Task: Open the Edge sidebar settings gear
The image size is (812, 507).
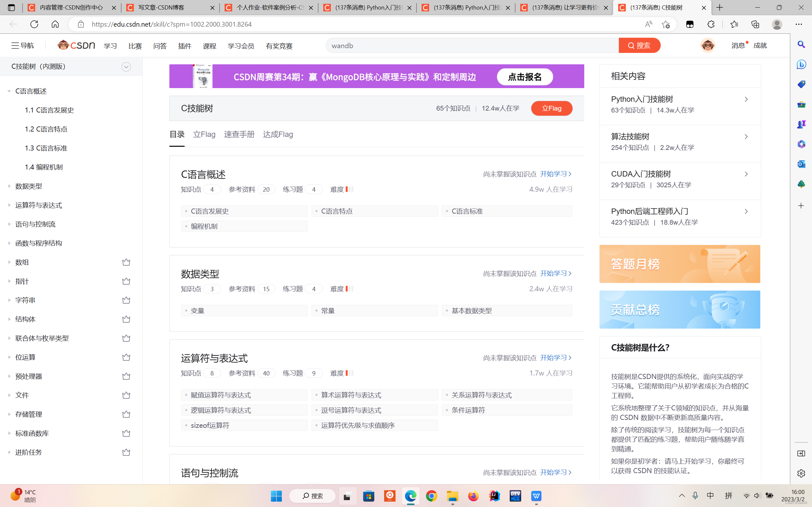Action: click(801, 473)
